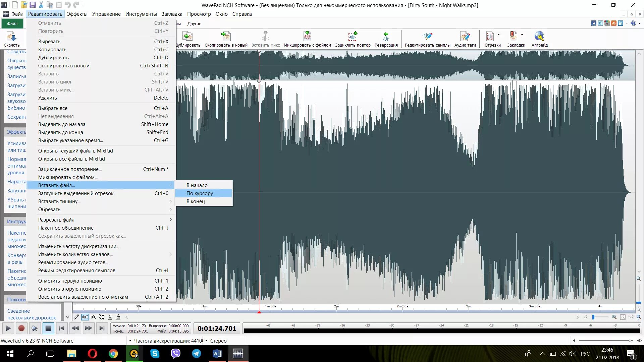Open the Audio tags (Аудио теги) icon

pyautogui.click(x=465, y=37)
